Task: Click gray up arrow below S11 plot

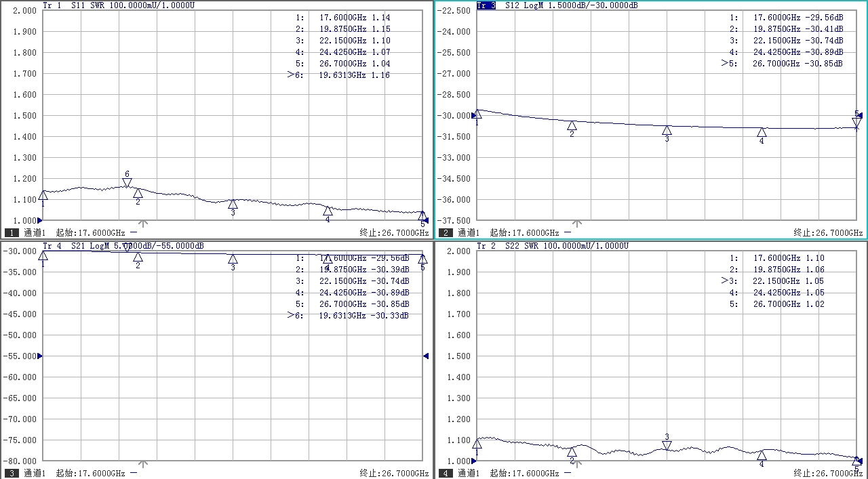Action: point(143,223)
